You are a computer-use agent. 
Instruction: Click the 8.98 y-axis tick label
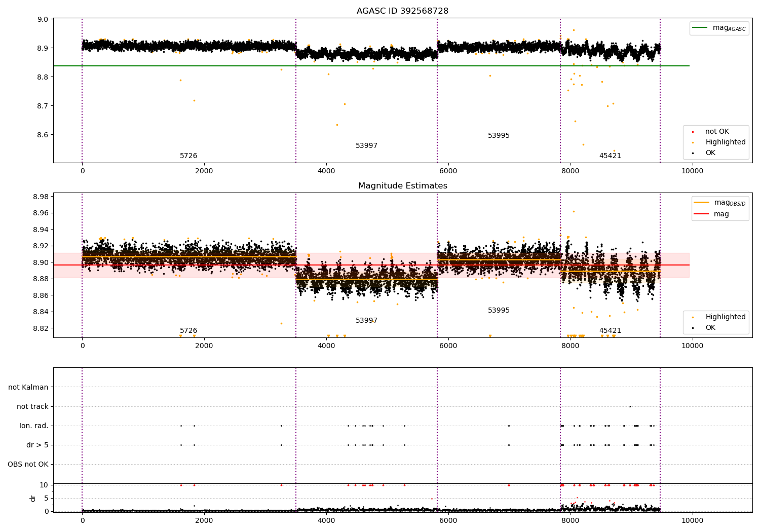(x=41, y=197)
